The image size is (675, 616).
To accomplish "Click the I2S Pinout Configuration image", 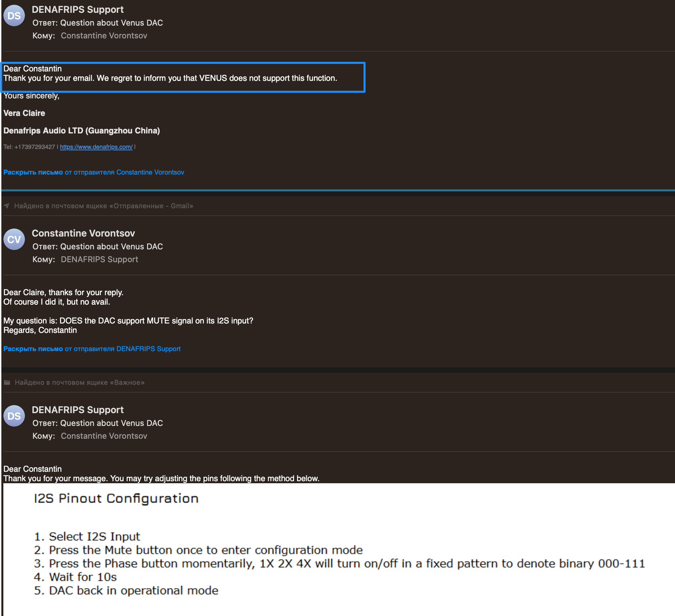I will click(339, 549).
